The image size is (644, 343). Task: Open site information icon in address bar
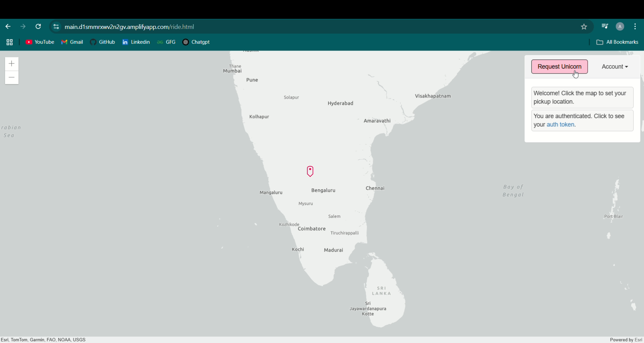pyautogui.click(x=56, y=27)
